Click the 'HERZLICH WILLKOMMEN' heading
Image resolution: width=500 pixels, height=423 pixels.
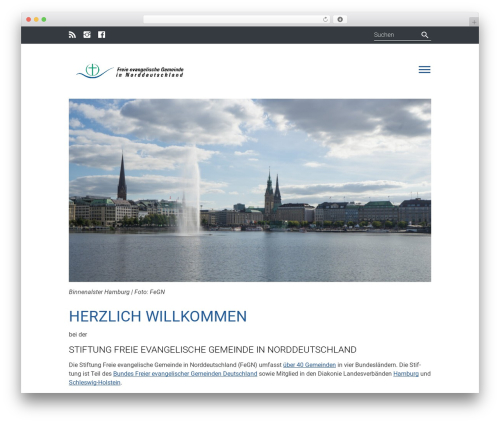click(x=158, y=316)
